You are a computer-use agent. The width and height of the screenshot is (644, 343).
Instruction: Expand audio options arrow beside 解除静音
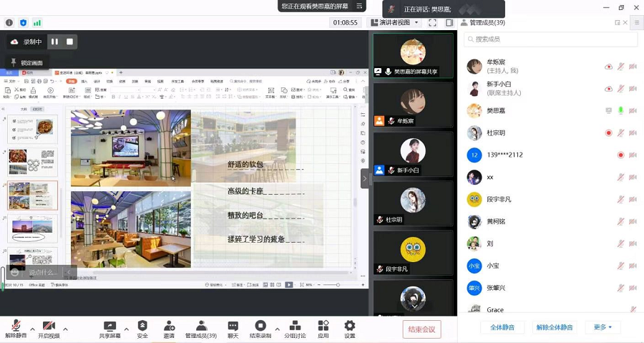pos(32,329)
